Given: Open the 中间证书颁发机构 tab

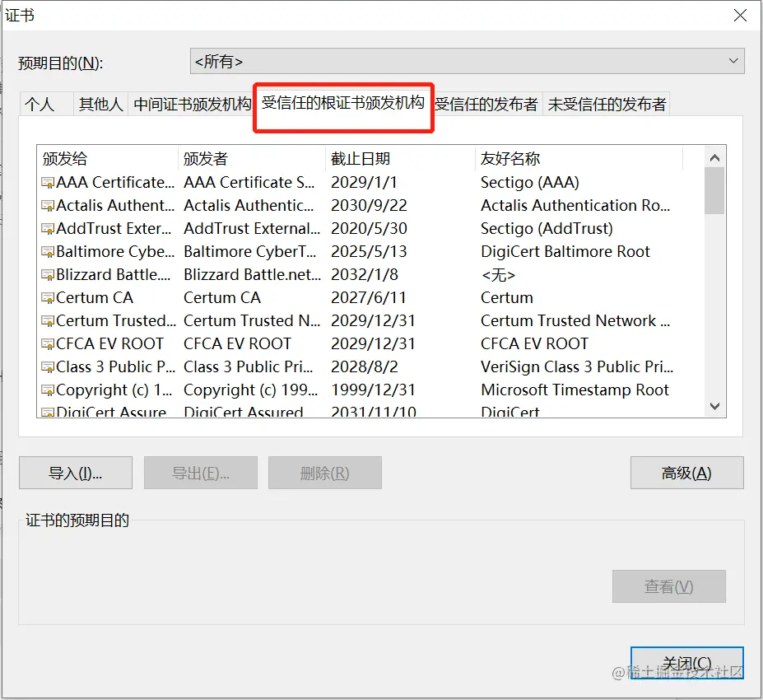Looking at the screenshot, I should pos(193,104).
